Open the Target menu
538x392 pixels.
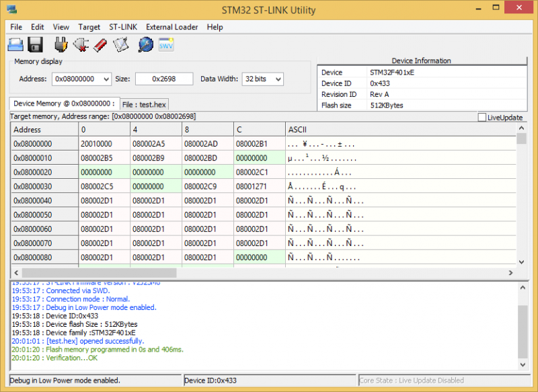point(89,27)
